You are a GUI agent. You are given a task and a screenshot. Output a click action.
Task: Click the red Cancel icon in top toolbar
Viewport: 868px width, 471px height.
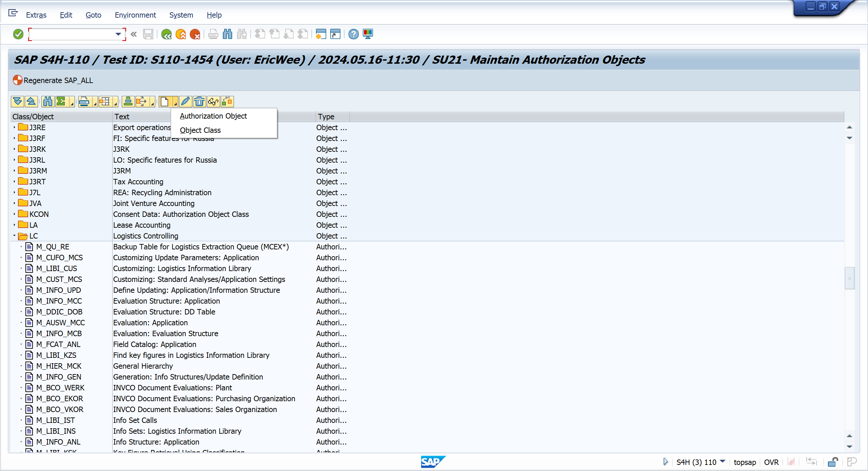195,34
